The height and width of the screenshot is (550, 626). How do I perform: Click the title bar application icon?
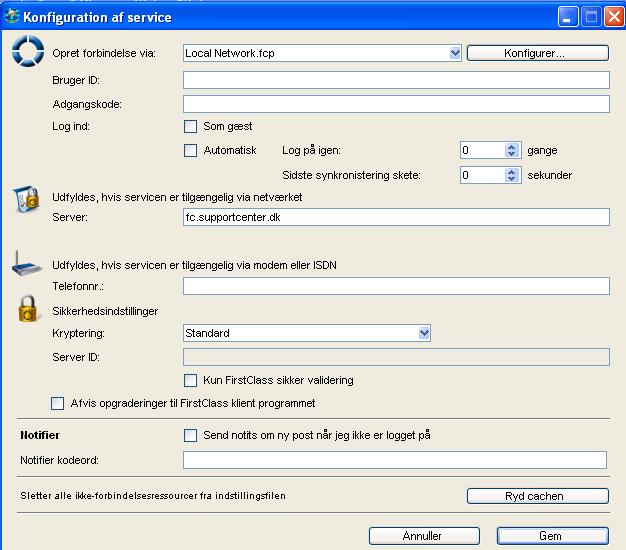point(11,17)
